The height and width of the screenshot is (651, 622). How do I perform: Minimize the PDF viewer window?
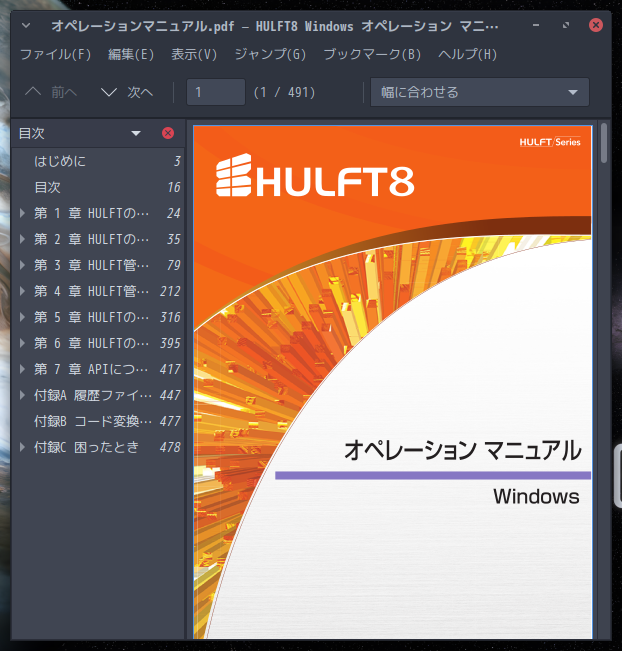click(536, 25)
